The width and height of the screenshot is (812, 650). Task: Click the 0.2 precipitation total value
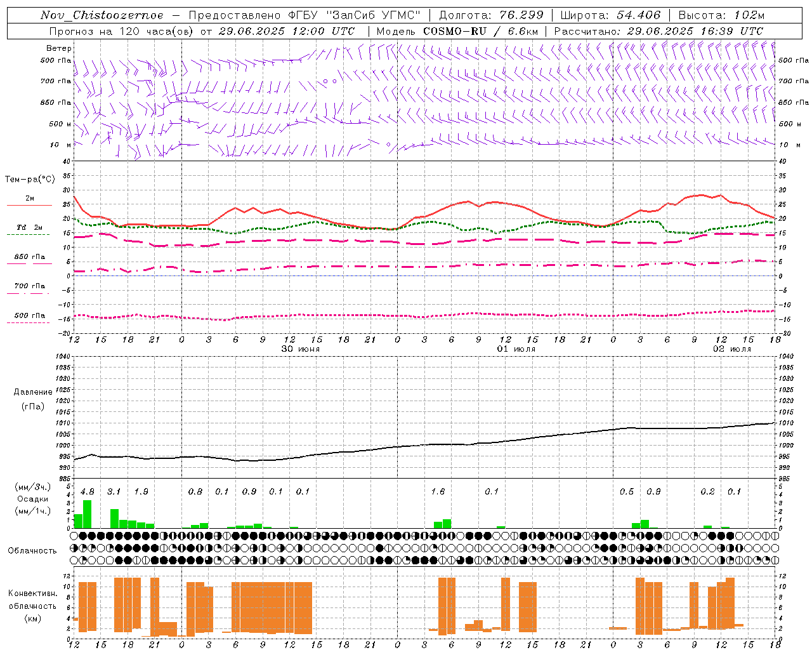click(707, 491)
